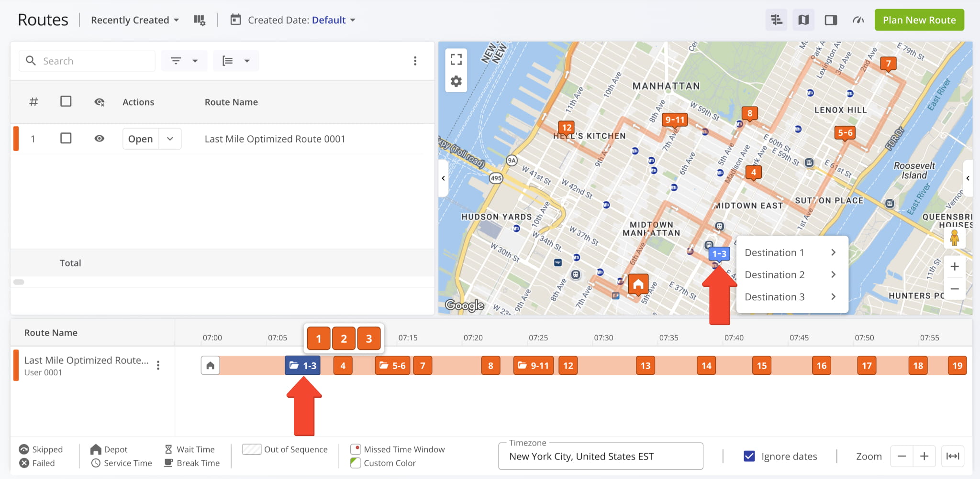Expand the Open button dropdown arrow
Image resolution: width=980 pixels, height=479 pixels.
[169, 139]
